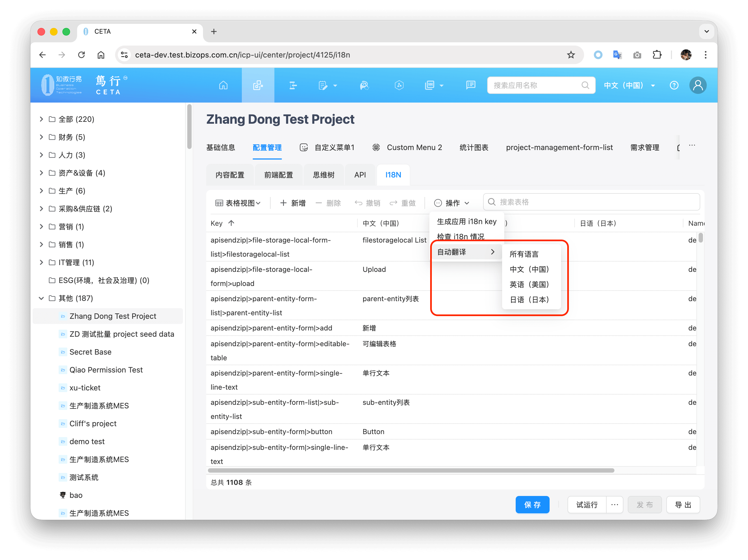
Task: Click the Google Translate extension icon
Action: click(617, 55)
